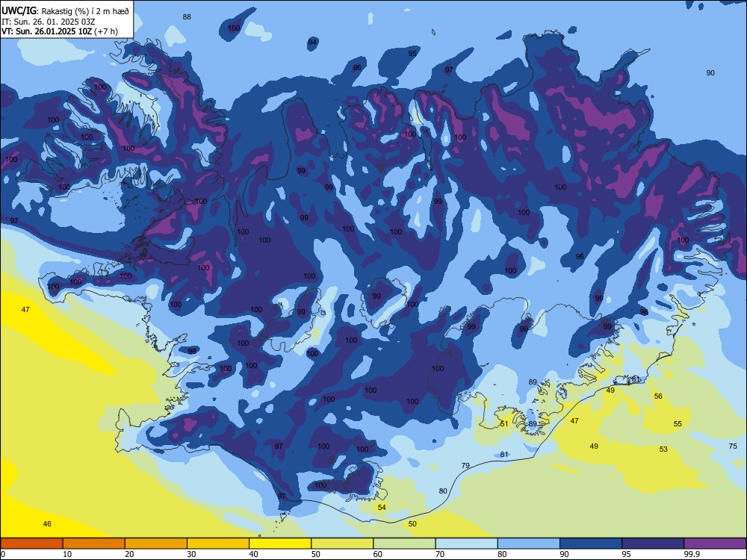The image size is (747, 560).
Task: Click the light green 60–70 legend swatch
Action: (404, 544)
